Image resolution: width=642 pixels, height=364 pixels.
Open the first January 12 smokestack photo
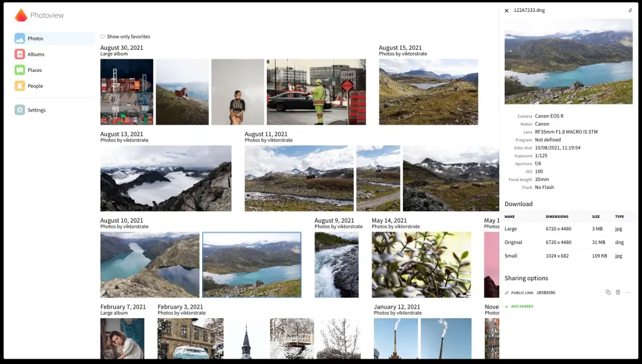[396, 338]
